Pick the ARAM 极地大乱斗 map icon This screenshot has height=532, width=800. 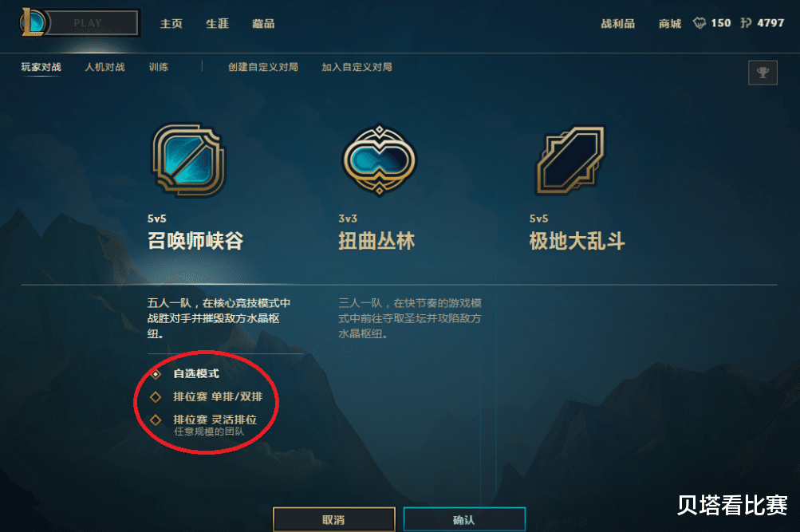(x=570, y=160)
